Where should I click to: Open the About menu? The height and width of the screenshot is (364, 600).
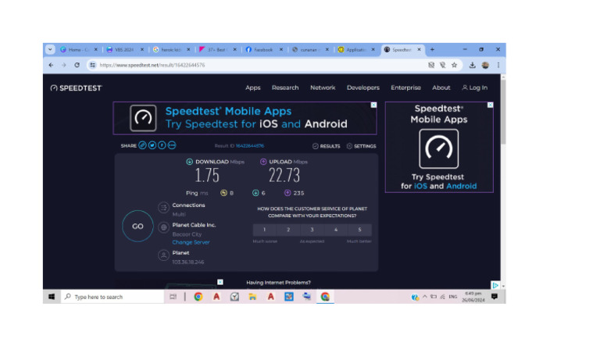tap(441, 87)
